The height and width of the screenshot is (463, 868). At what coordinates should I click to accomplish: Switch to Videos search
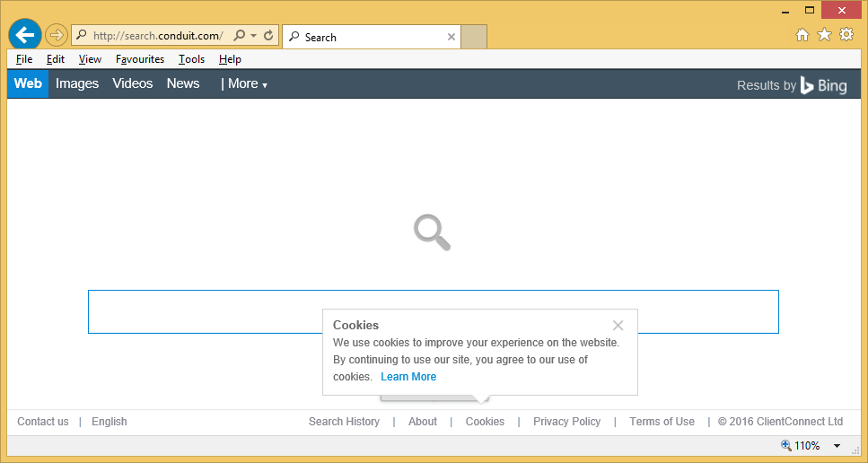(x=132, y=83)
